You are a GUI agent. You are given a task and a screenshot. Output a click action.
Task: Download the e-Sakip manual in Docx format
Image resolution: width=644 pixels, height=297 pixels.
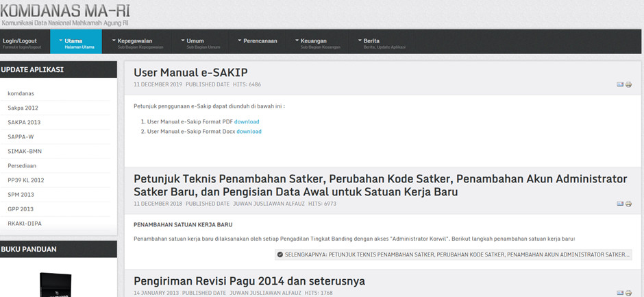249,131
